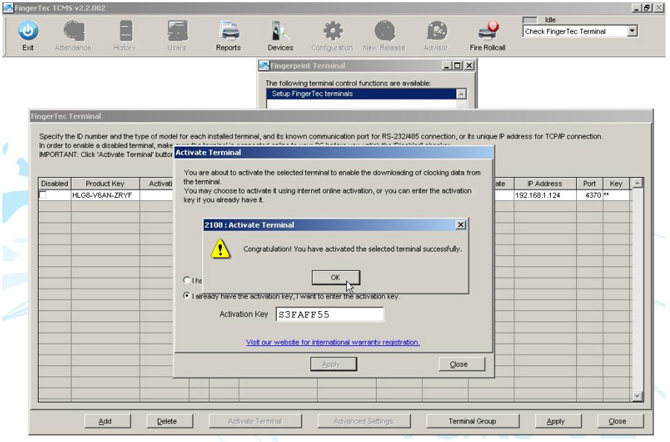Open the Devices toolbar icon
The width and height of the screenshot is (670, 442).
click(x=280, y=31)
